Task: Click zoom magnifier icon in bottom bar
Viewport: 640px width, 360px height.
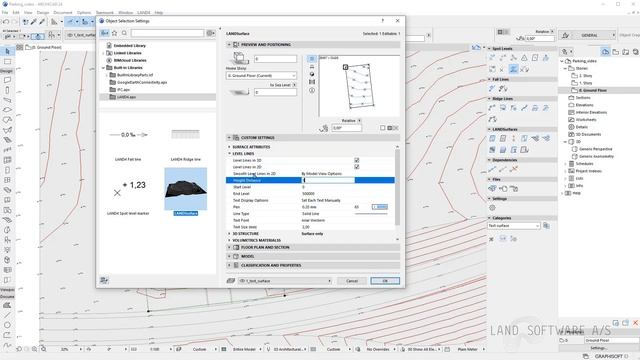Action: (x=44, y=349)
